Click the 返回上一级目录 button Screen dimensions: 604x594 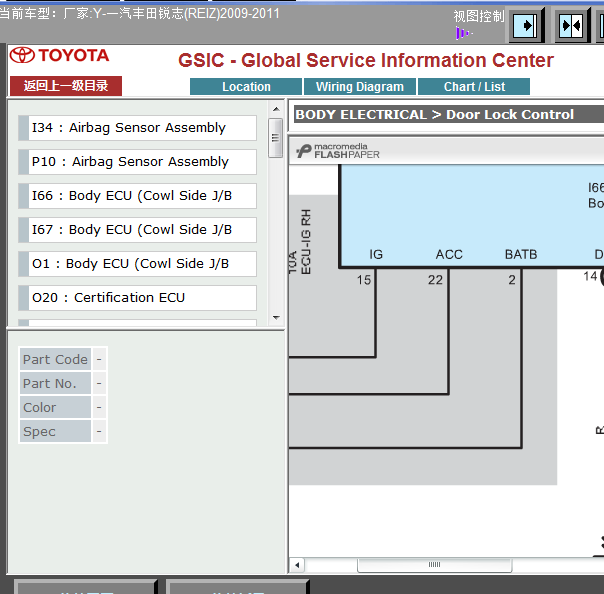pyautogui.click(x=66, y=86)
